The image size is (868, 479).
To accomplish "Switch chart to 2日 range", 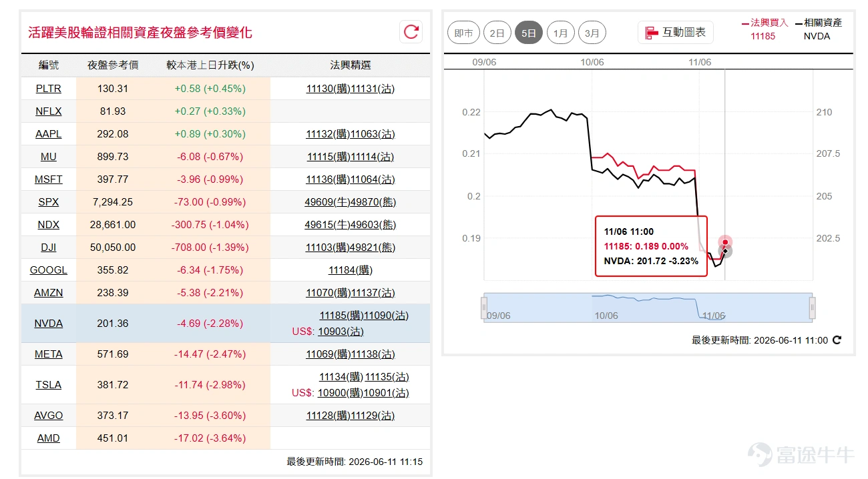I will point(497,33).
